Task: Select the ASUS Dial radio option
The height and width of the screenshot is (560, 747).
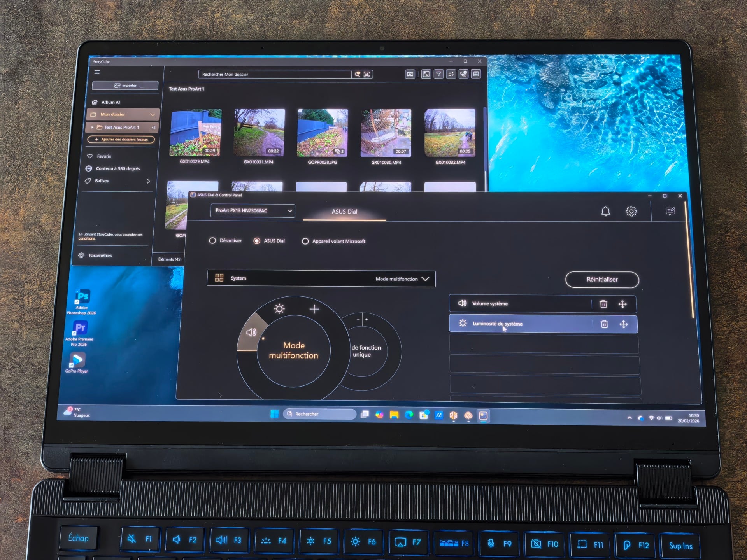Action: tap(257, 241)
